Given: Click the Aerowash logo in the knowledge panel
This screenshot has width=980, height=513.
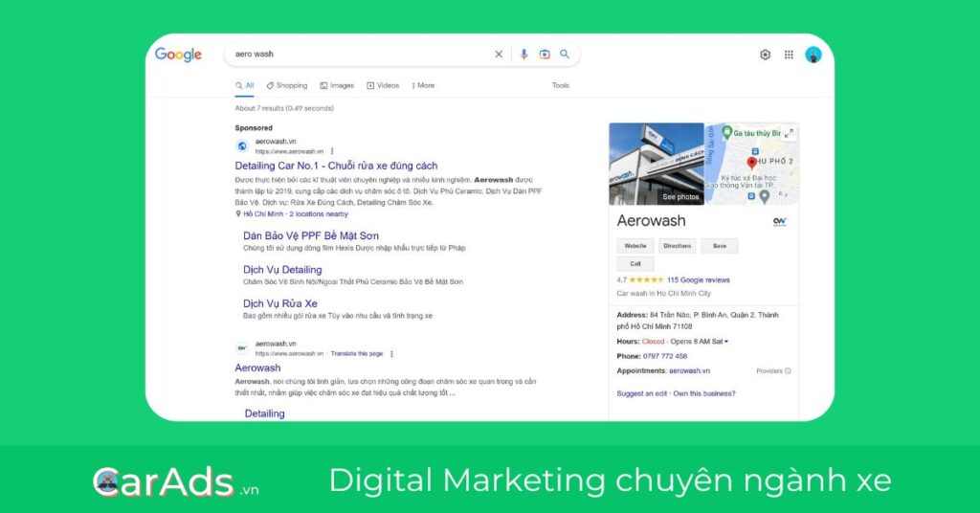Looking at the screenshot, I should (780, 221).
